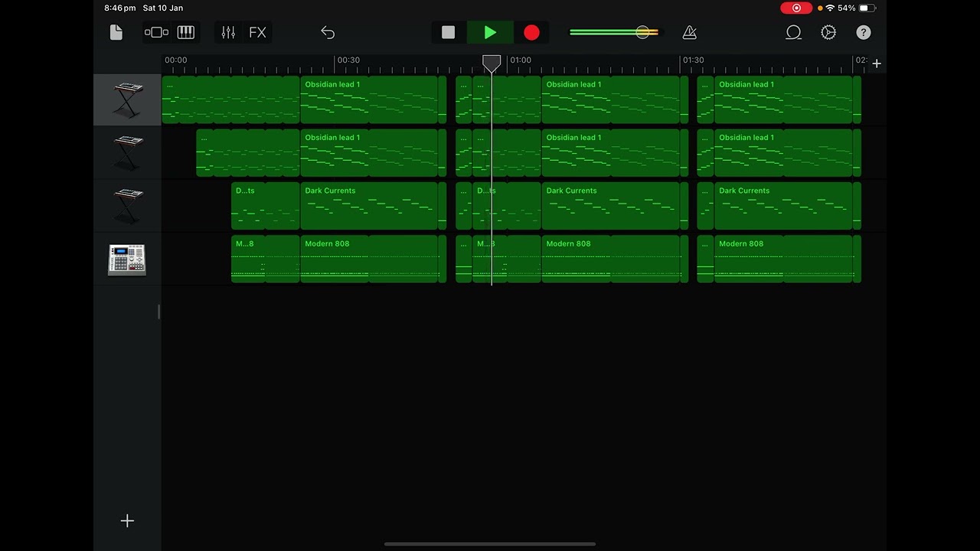
Task: Open the help question mark
Action: click(x=864, y=32)
